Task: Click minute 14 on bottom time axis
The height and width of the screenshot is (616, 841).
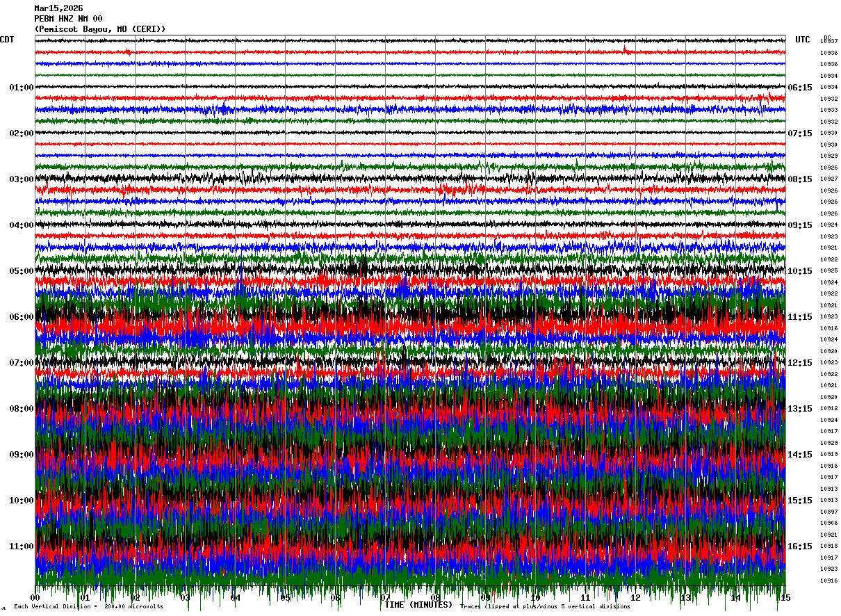Action: click(x=735, y=598)
